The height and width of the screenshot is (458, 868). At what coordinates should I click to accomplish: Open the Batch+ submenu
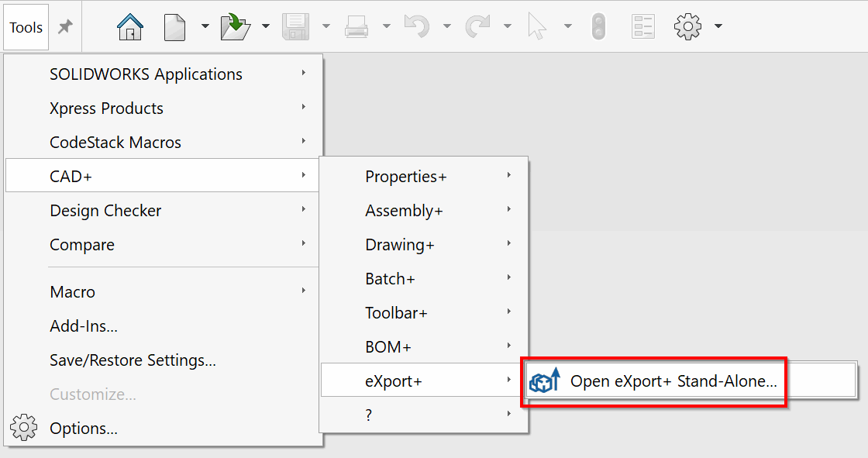(423, 278)
